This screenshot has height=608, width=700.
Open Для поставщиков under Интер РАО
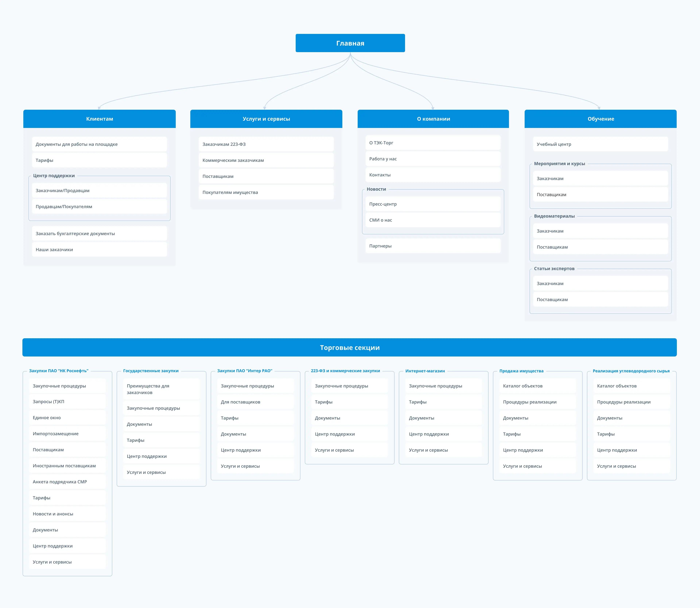(x=255, y=402)
